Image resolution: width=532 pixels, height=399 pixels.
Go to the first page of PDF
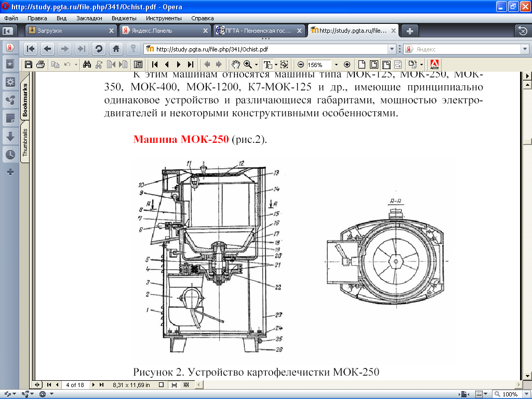point(154,64)
